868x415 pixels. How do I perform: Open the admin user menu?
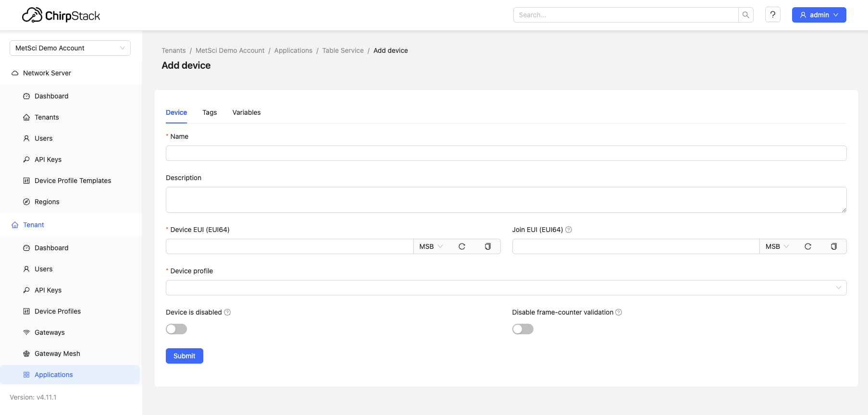coord(818,15)
